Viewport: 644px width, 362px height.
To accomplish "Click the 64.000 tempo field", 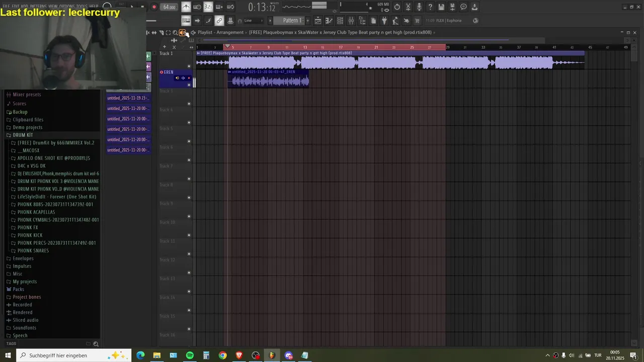I will pos(170,7).
